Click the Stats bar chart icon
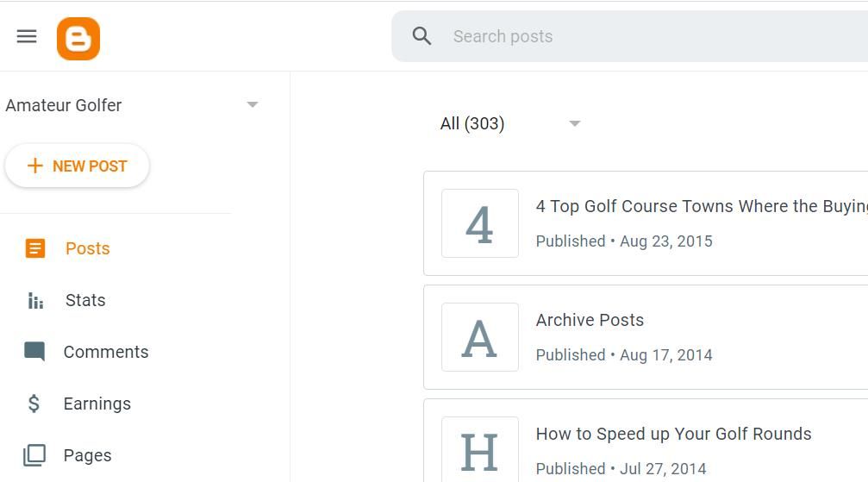The height and width of the screenshot is (482, 868). click(35, 301)
